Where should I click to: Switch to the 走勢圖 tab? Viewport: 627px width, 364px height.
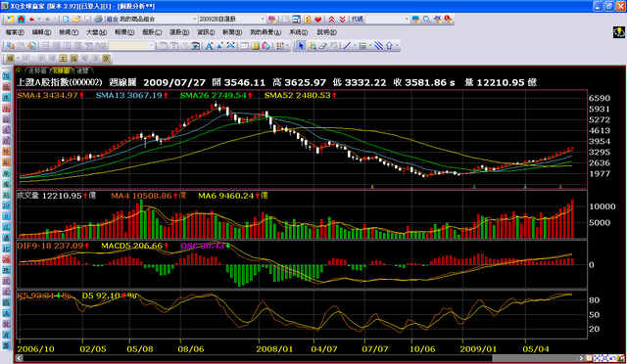37,70
